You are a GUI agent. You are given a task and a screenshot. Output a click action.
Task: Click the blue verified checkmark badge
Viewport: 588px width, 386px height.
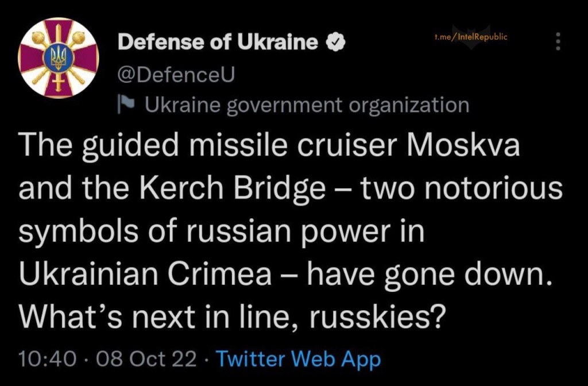tap(335, 43)
